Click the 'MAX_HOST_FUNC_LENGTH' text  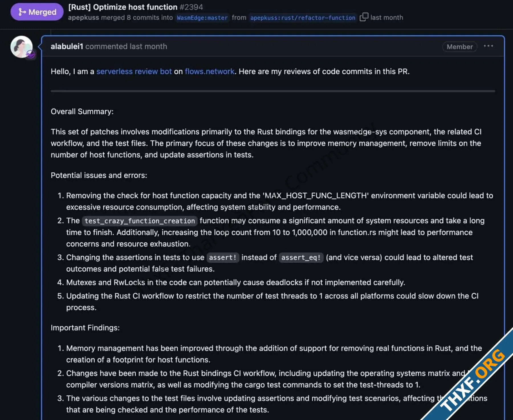coord(315,196)
